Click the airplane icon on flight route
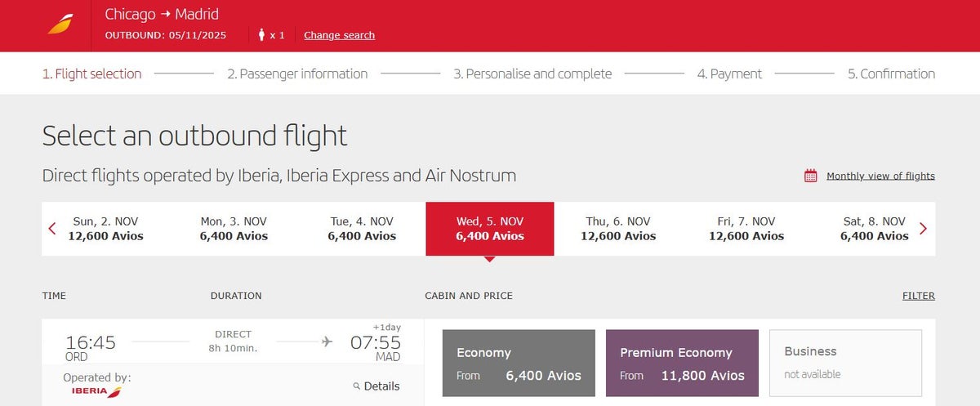Image resolution: width=980 pixels, height=406 pixels. pyautogui.click(x=327, y=341)
